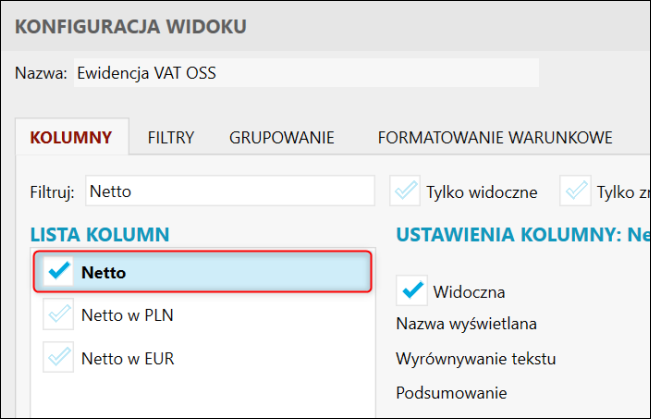The height and width of the screenshot is (419, 651).
Task: Open the FILTRY tab
Action: [x=171, y=137]
